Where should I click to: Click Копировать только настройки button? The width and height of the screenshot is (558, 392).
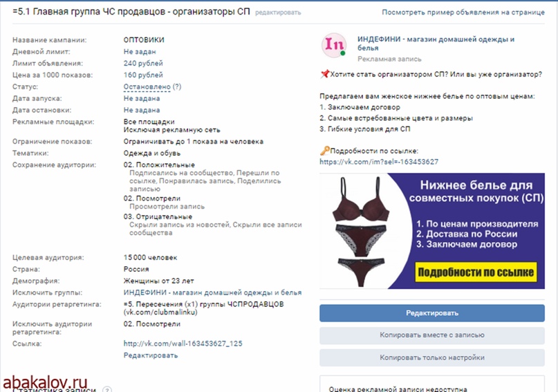pos(432,357)
